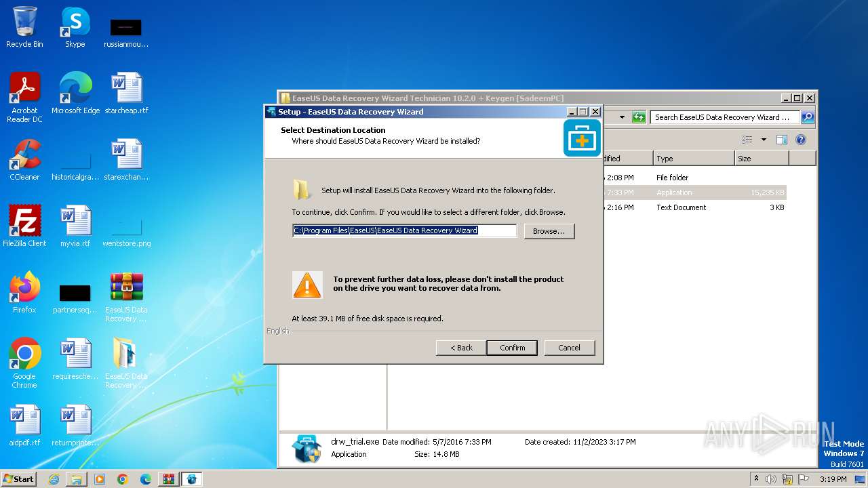Select the Text Document row in Explorer
The width and height of the screenshot is (868, 488).
click(x=694, y=207)
